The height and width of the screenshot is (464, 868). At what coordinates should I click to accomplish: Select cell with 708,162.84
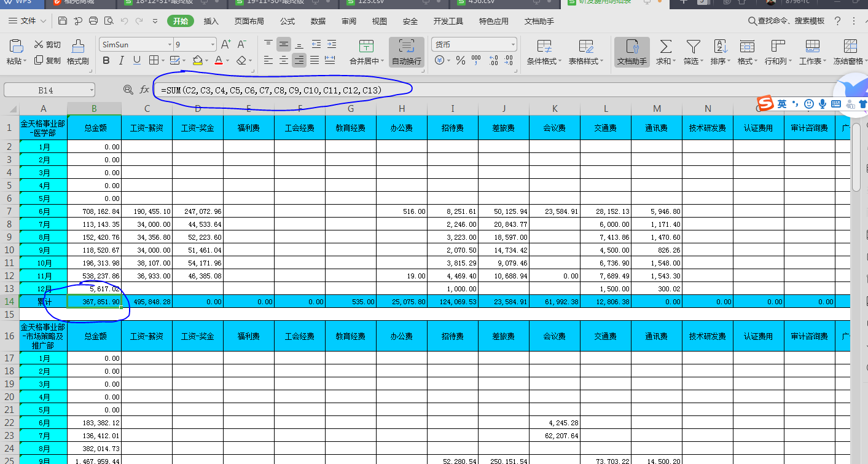point(94,211)
